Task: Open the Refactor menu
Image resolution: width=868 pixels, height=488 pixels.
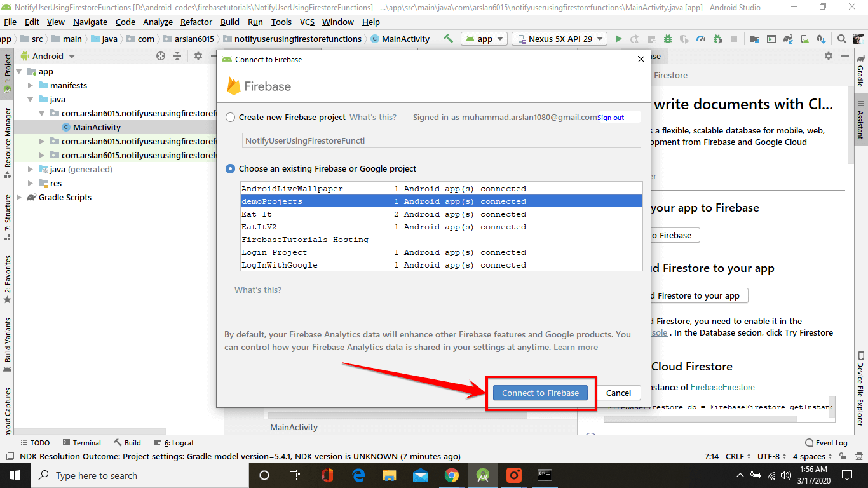Action: pos(196,22)
